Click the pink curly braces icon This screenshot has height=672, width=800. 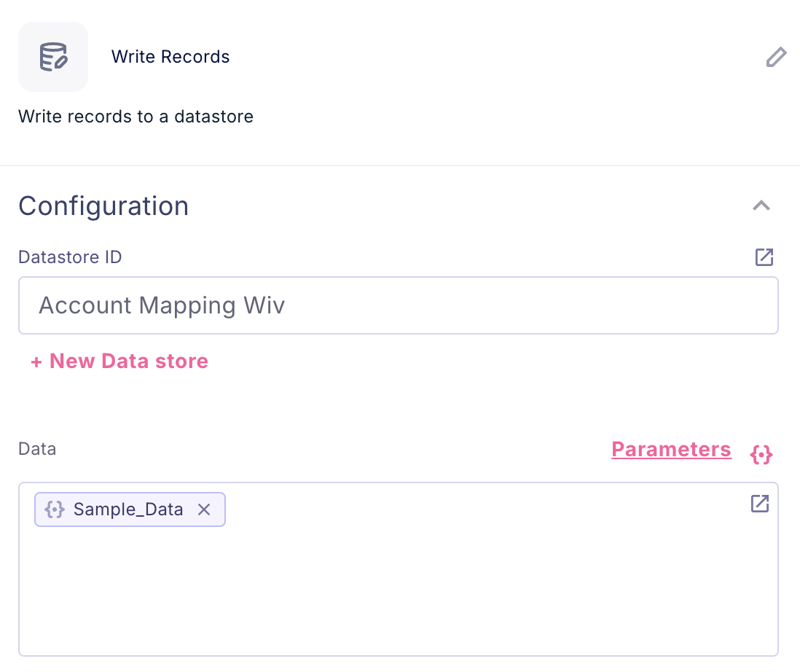761,455
